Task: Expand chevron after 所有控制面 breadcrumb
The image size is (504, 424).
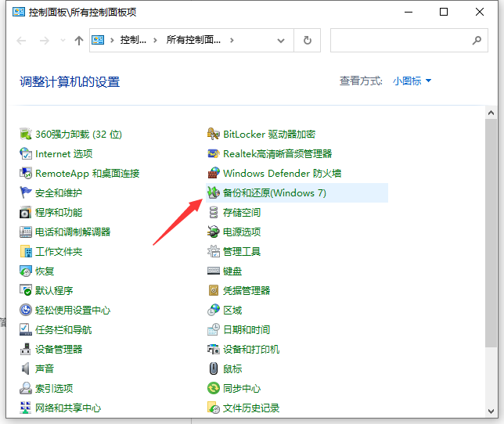Action: 232,41
